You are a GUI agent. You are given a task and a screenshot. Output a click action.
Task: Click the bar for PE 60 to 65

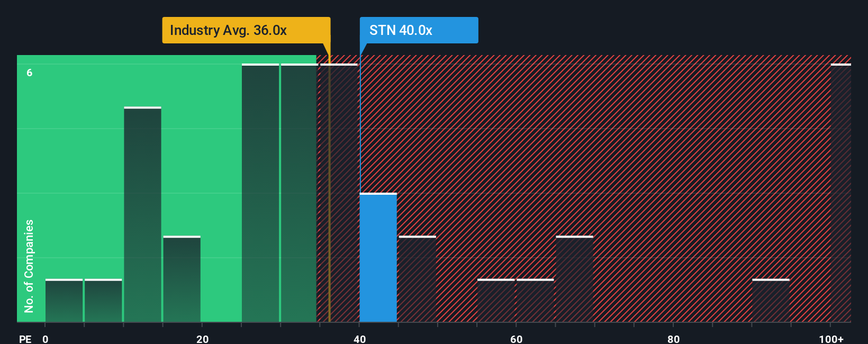click(x=535, y=301)
